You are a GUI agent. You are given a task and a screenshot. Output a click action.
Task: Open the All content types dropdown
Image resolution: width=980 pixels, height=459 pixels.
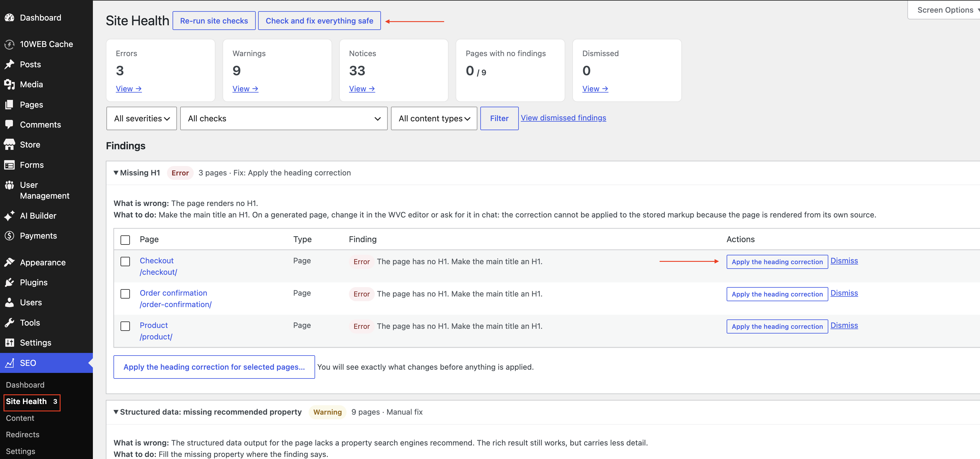pyautogui.click(x=434, y=119)
